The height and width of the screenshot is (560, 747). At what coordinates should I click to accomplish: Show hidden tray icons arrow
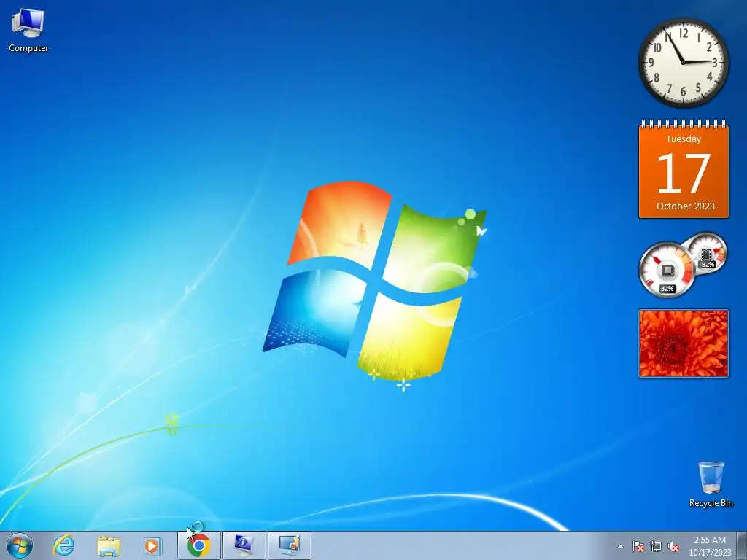pos(620,546)
